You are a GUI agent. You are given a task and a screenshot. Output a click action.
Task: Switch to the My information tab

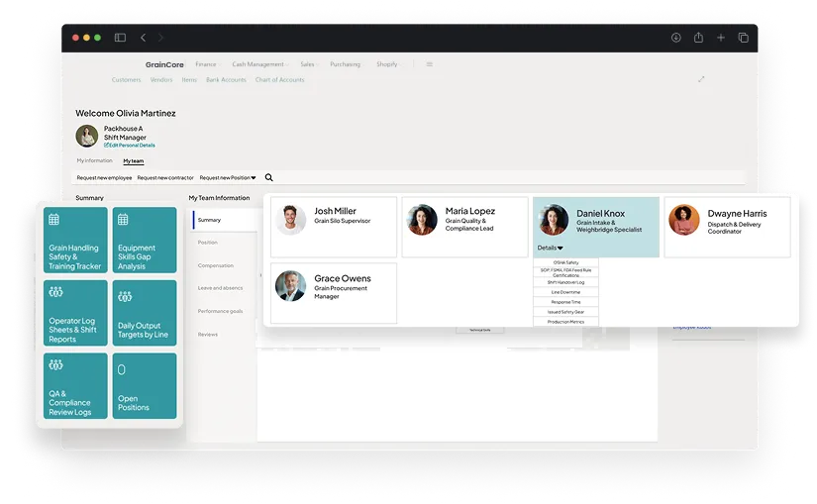click(95, 160)
